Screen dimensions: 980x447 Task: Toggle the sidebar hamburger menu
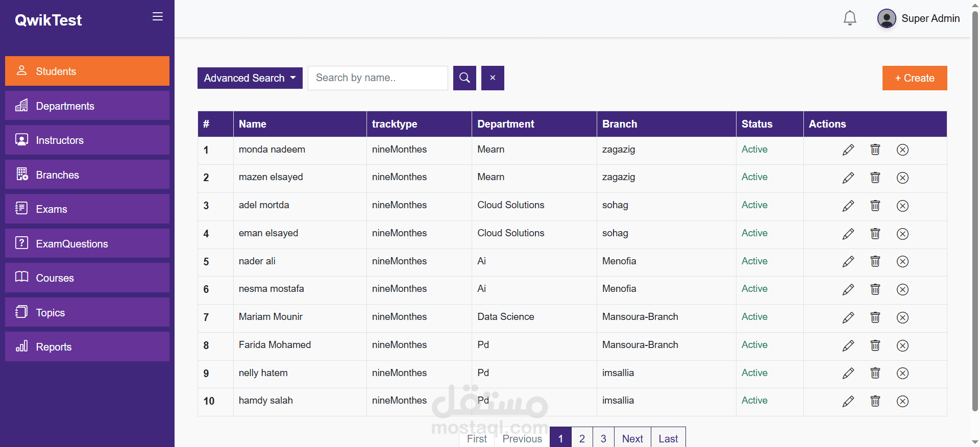coord(158,16)
